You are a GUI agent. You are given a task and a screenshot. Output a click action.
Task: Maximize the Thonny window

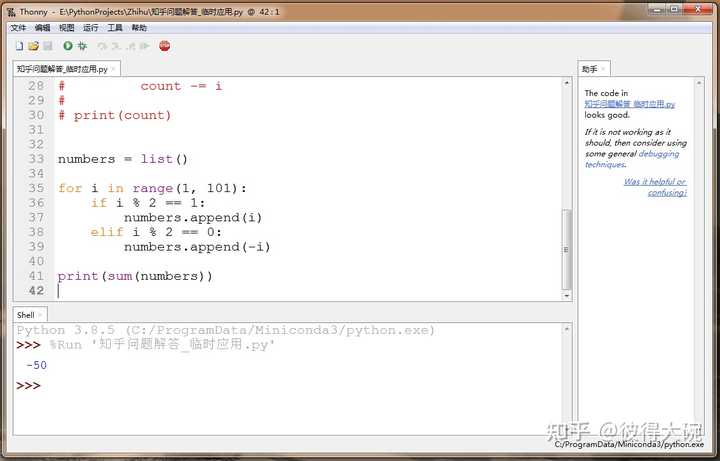tap(674, 9)
